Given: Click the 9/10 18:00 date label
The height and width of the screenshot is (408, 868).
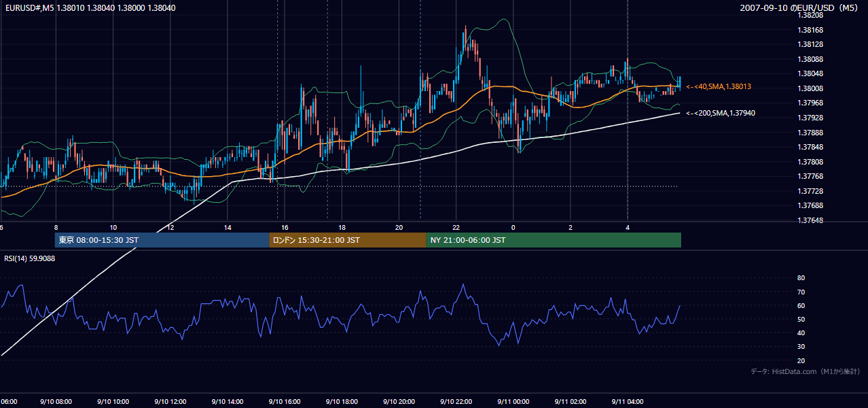Looking at the screenshot, I should coord(342,402).
